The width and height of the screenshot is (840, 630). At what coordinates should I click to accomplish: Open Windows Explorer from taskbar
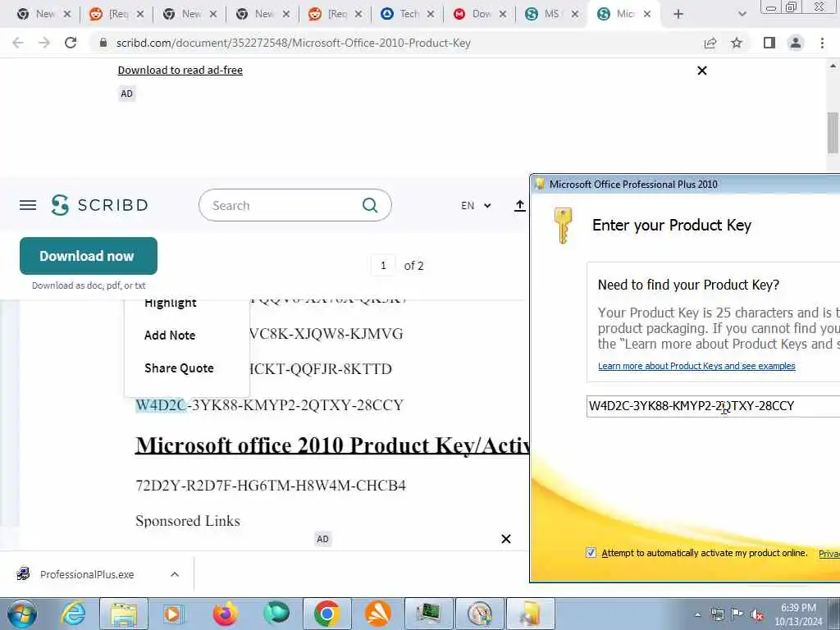(x=124, y=614)
